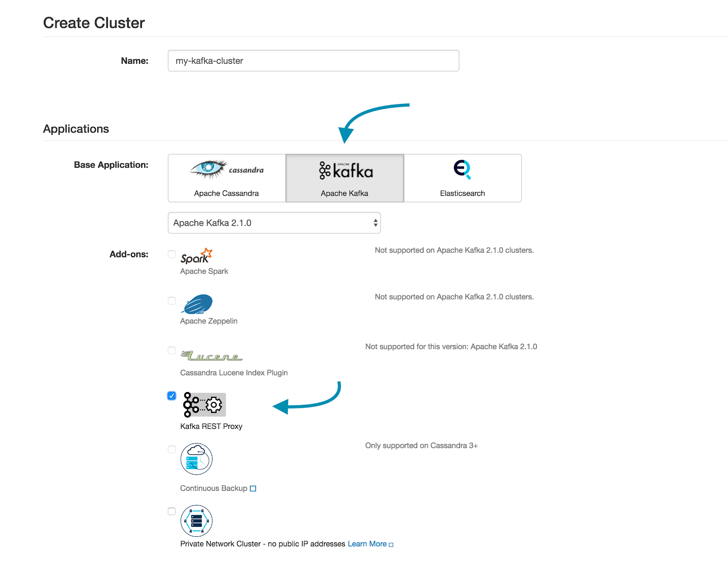728x586 pixels.
Task: Open the Apache Kafka 2.1.0 version dropdown
Action: pos(274,223)
